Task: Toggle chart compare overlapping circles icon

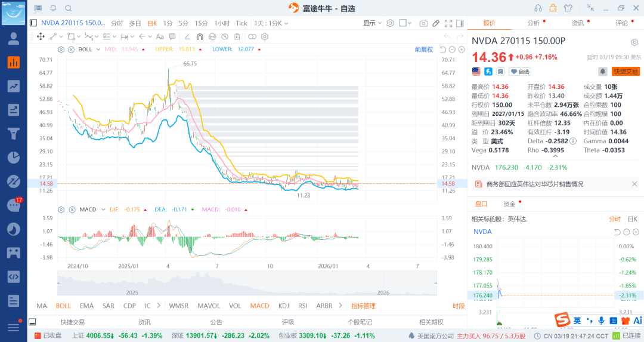Action: [252, 36]
